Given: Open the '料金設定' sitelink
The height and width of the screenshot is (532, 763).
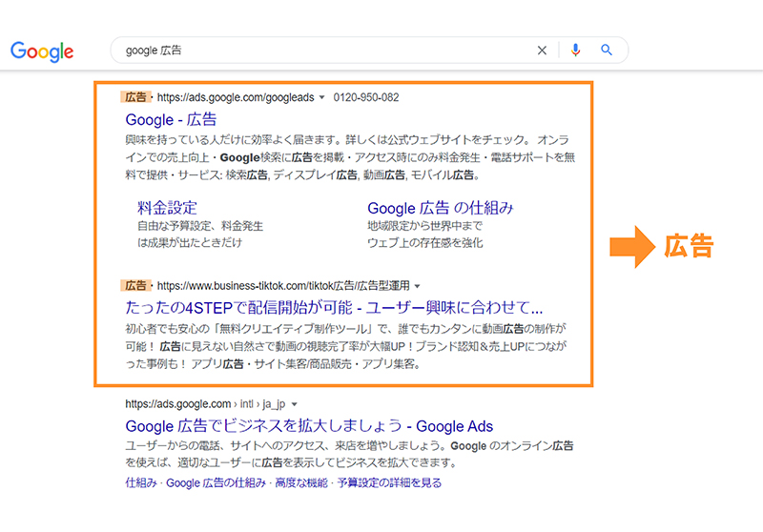Looking at the screenshot, I should point(167,208).
